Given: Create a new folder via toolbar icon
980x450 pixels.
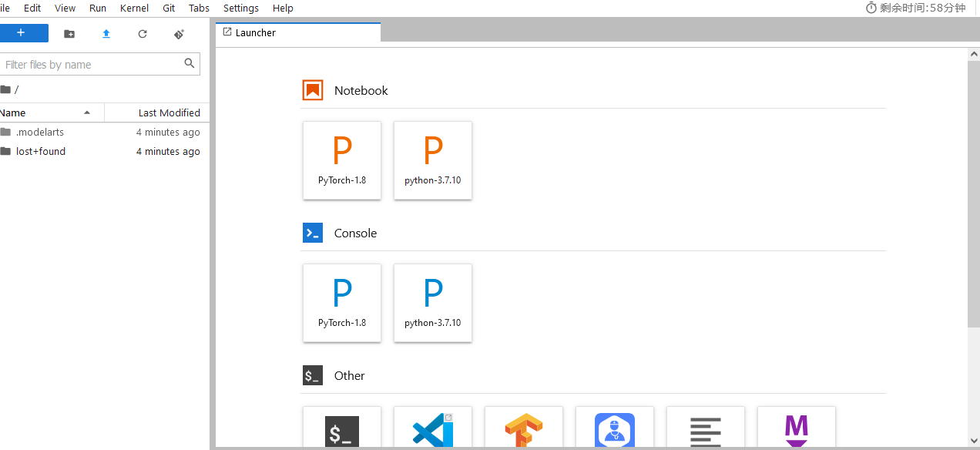Looking at the screenshot, I should [x=69, y=34].
